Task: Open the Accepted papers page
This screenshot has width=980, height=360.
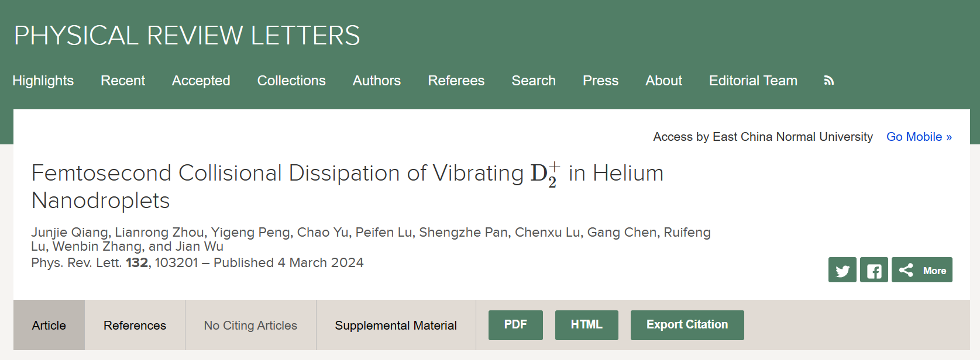Action: pos(201,81)
